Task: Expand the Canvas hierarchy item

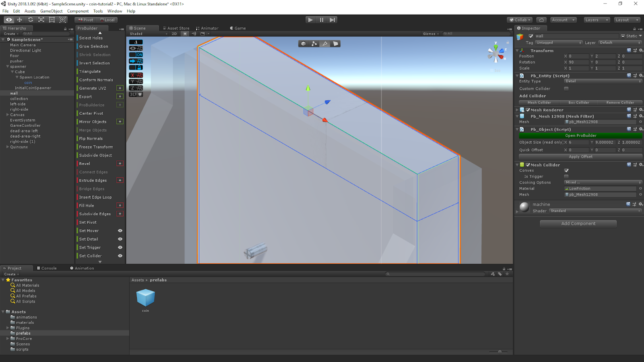Action: tap(8, 115)
